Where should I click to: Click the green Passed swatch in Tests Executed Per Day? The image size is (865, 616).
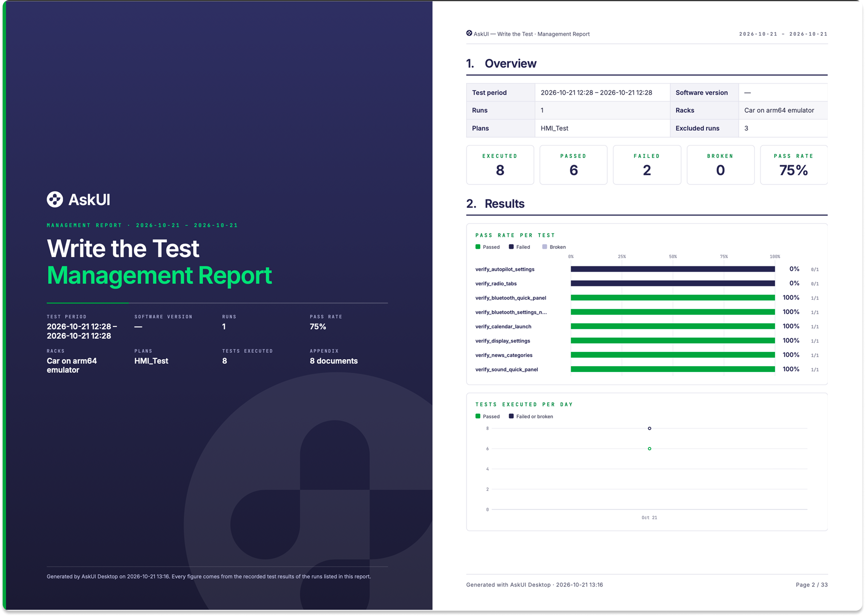pyautogui.click(x=478, y=417)
